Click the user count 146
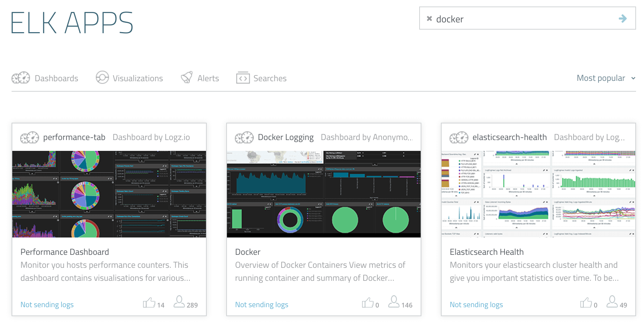644x327 pixels. pos(407,305)
